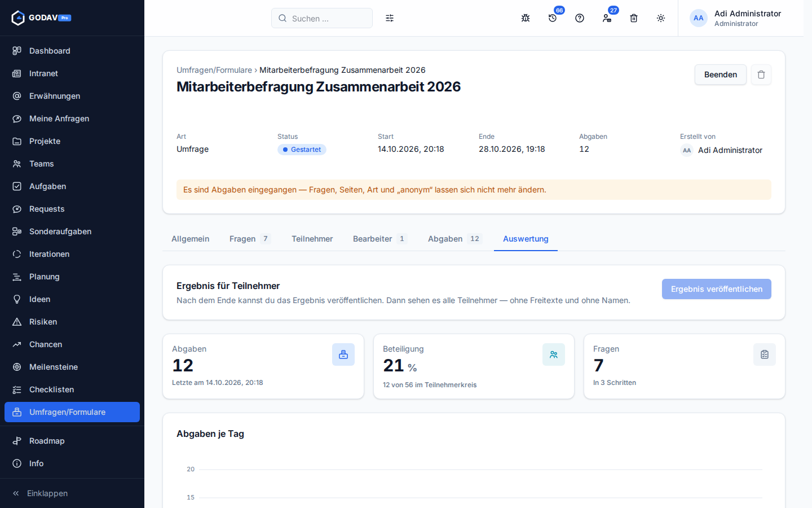812x508 pixels.
Task: Click the start date 14.10.2026, 20:18
Action: coord(411,149)
